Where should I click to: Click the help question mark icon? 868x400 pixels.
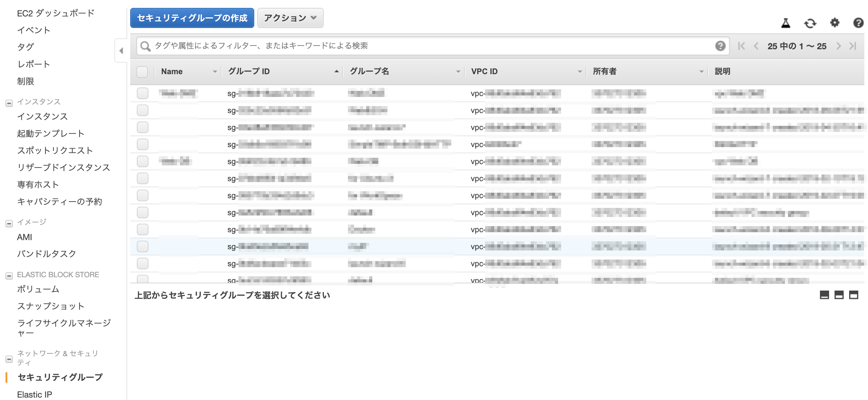(x=858, y=23)
